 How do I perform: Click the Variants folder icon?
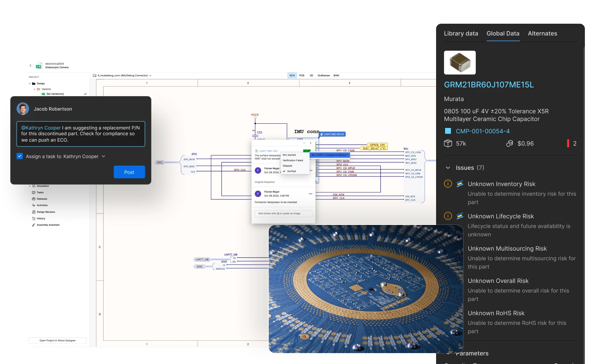38,89
